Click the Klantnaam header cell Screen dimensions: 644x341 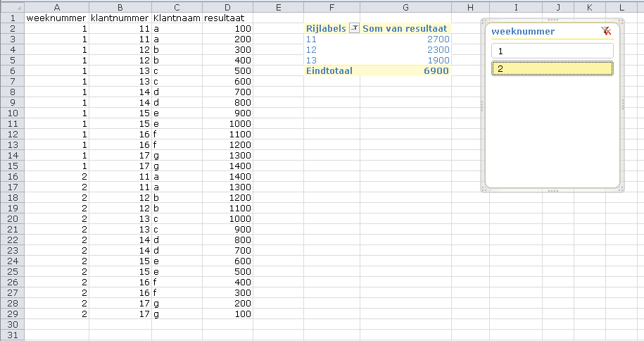tap(177, 18)
